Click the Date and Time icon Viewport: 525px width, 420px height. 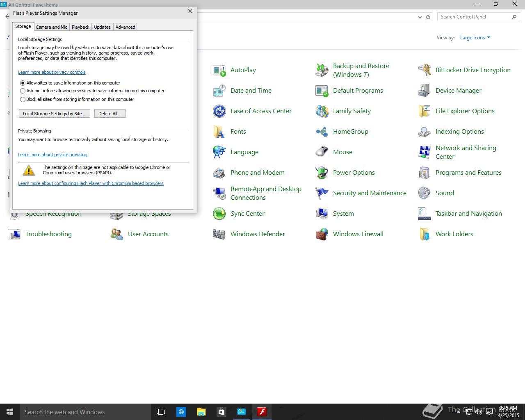click(x=219, y=91)
